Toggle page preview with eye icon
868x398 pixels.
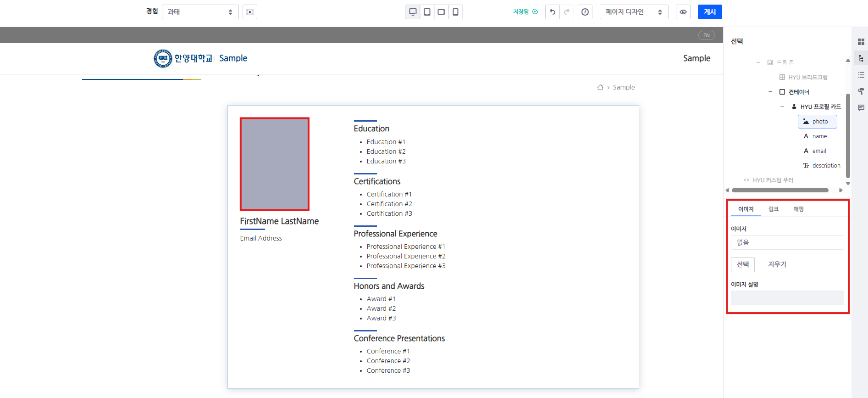pos(683,12)
